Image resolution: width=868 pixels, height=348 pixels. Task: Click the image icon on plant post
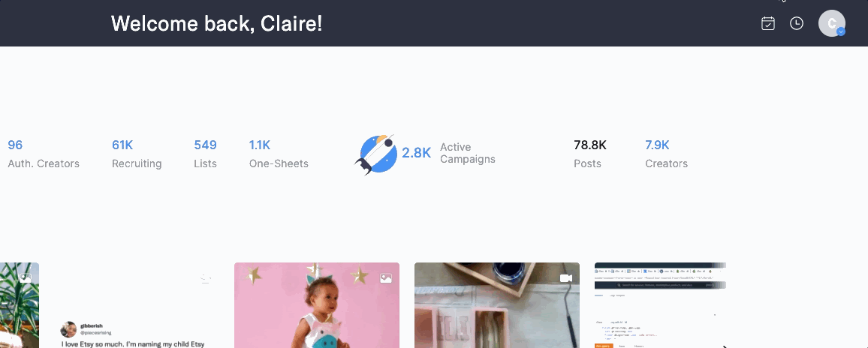pos(26,278)
